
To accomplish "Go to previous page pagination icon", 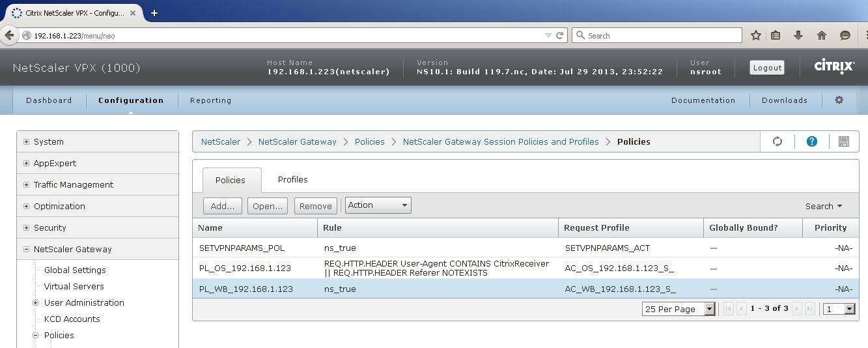I will 741,309.
